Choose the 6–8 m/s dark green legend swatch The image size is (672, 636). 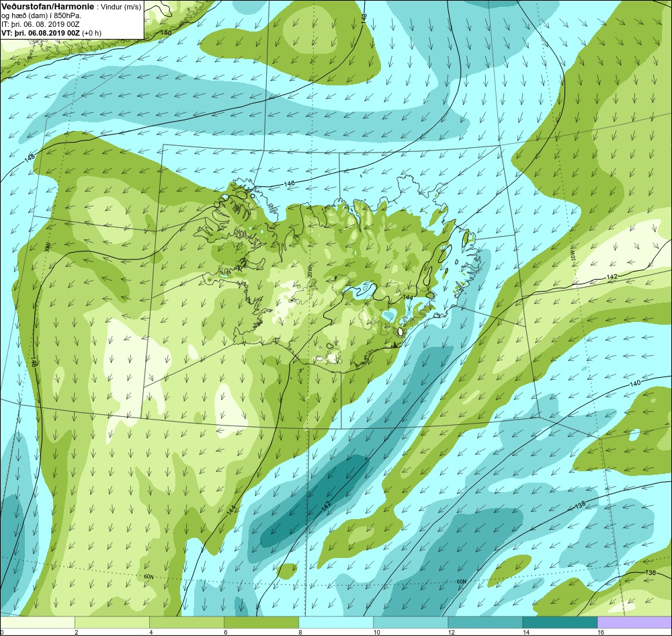[x=261, y=623]
